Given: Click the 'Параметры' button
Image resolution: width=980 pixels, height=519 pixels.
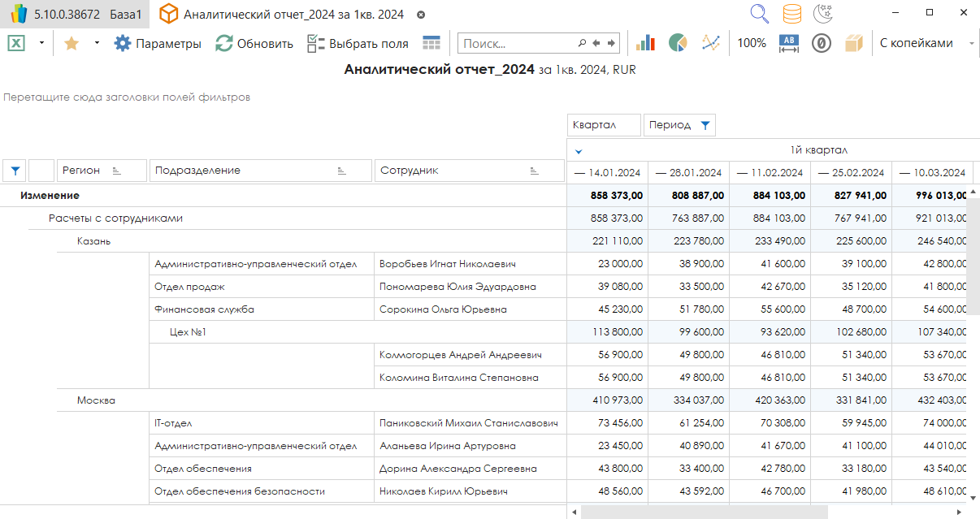Looking at the screenshot, I should pyautogui.click(x=158, y=44).
